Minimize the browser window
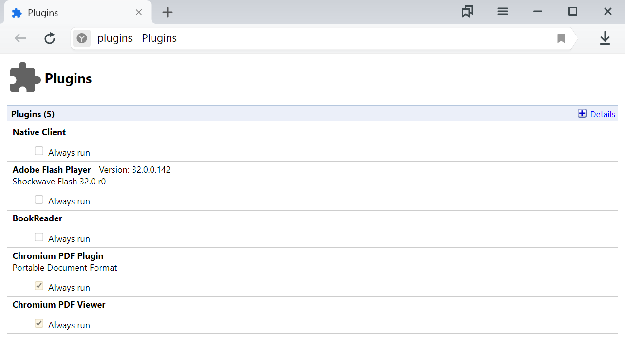The image size is (625, 364). coord(538,12)
